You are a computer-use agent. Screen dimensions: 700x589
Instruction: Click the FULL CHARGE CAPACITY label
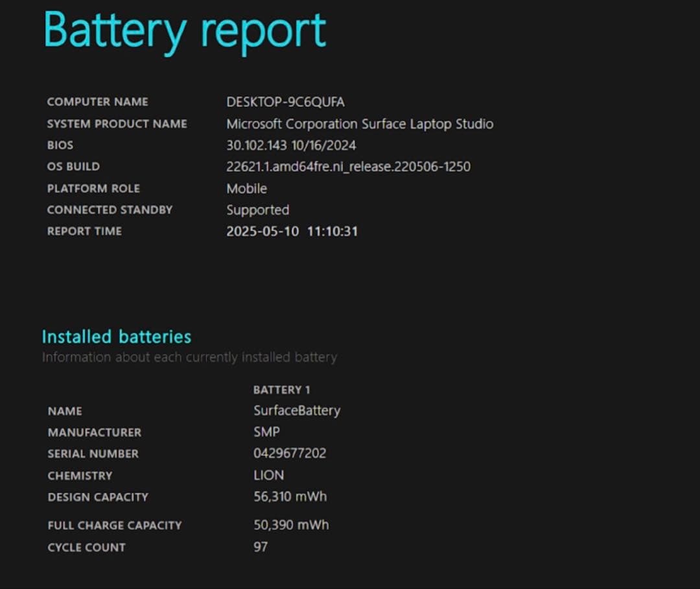[x=114, y=525]
